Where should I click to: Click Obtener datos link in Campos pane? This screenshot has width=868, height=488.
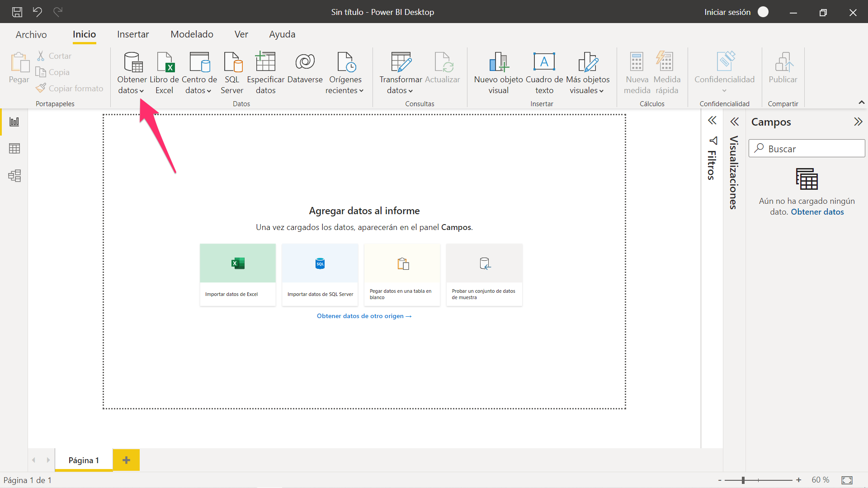(x=817, y=212)
